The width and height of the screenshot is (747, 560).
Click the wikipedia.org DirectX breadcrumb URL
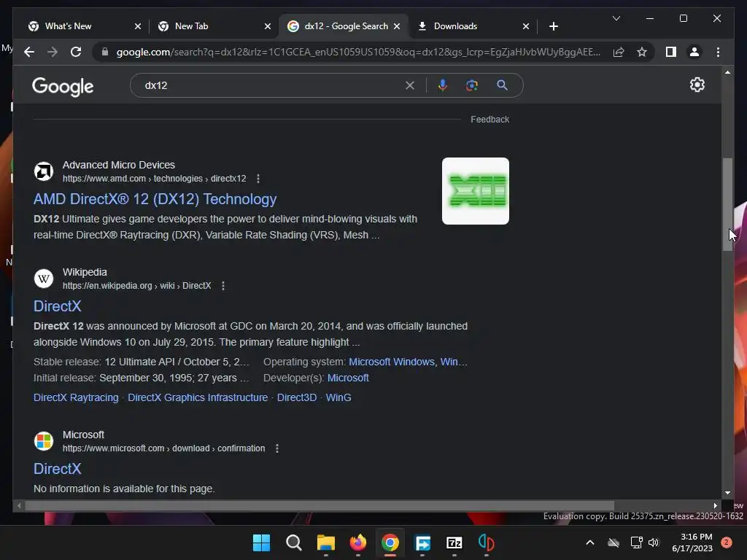tap(136, 286)
